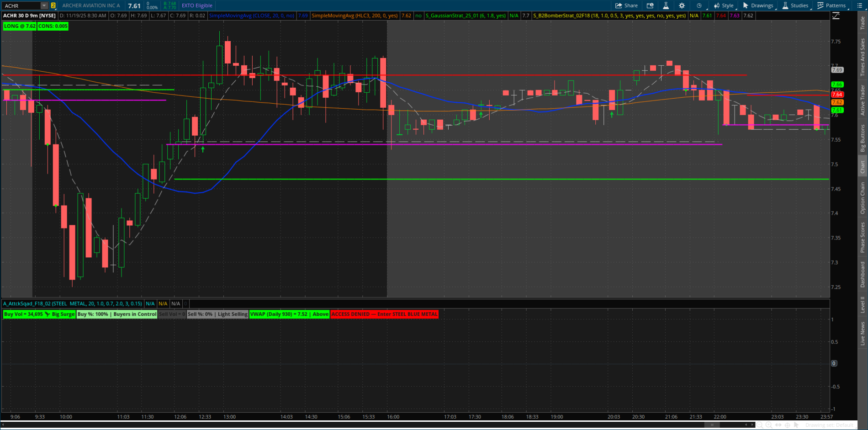This screenshot has width=868, height=430.
Task: Click the zoom out magnifier icon
Action: 760,425
